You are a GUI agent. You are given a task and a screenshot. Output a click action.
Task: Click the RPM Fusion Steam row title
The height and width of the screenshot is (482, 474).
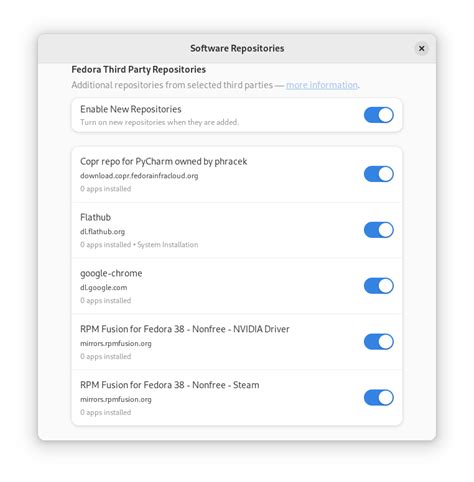pos(170,385)
